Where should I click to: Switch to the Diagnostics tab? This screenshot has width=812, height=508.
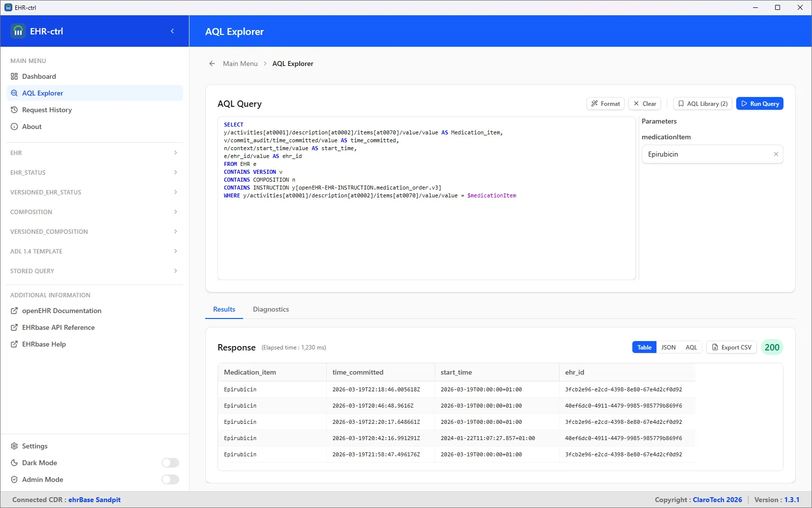pyautogui.click(x=271, y=309)
